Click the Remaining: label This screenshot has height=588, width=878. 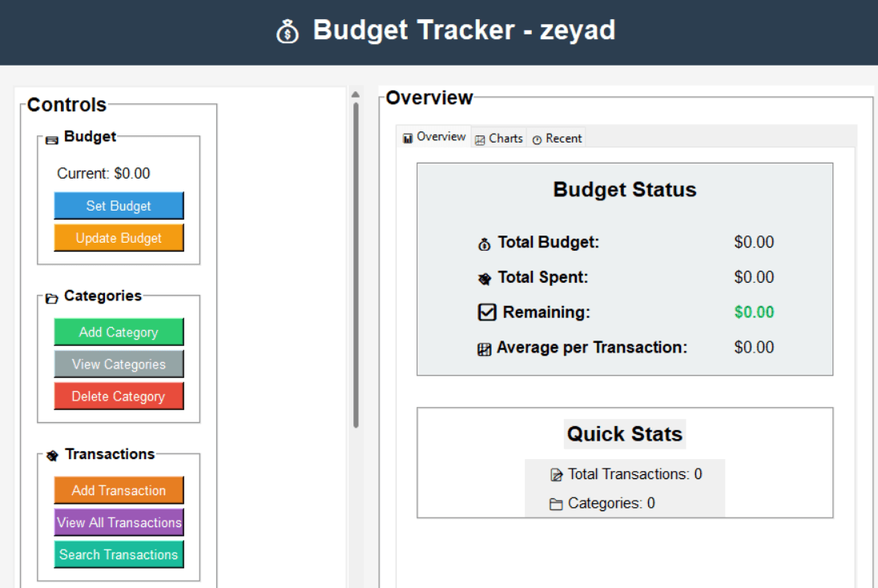point(546,312)
